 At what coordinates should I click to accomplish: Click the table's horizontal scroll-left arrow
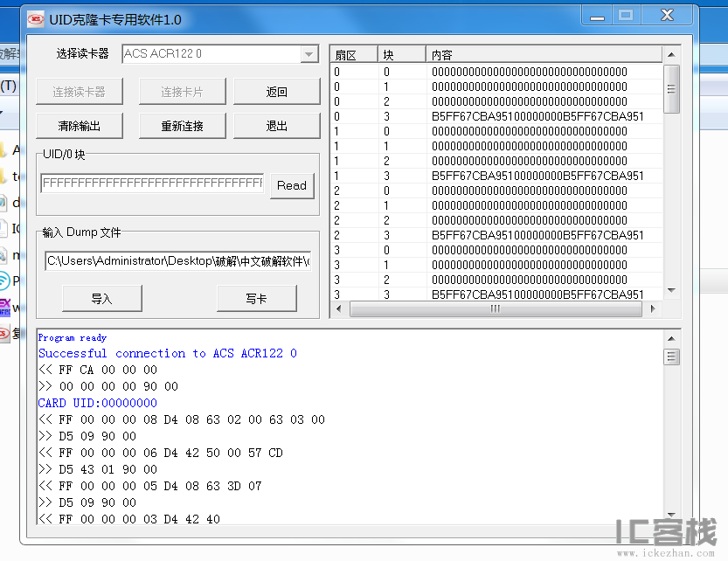[338, 308]
